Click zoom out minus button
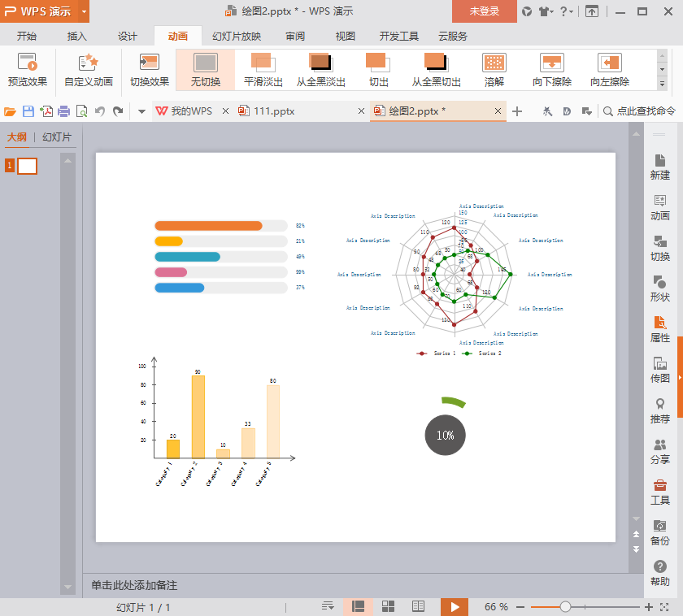 point(520,607)
